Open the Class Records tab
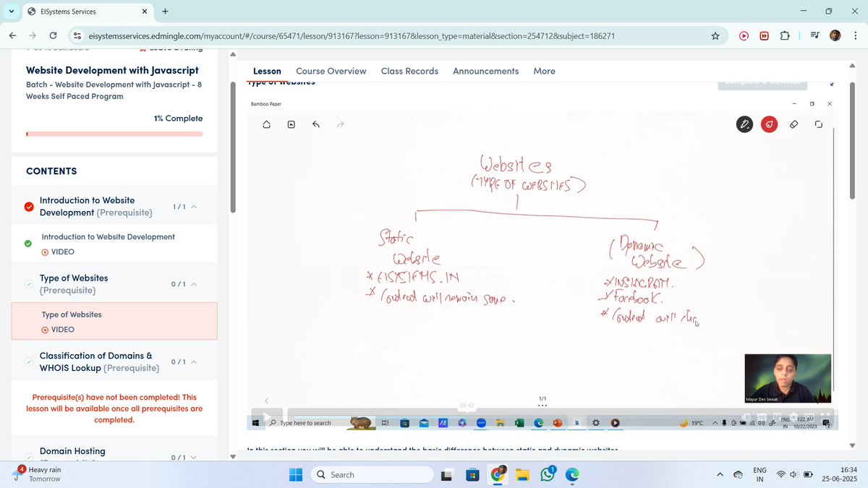Screen dimensions: 868x488 pyautogui.click(x=409, y=71)
